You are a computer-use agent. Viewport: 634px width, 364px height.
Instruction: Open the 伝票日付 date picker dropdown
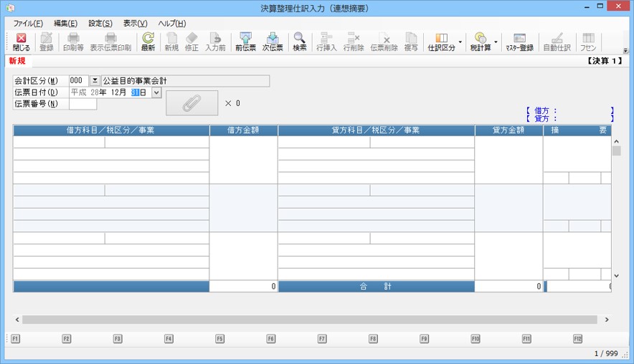(x=156, y=92)
